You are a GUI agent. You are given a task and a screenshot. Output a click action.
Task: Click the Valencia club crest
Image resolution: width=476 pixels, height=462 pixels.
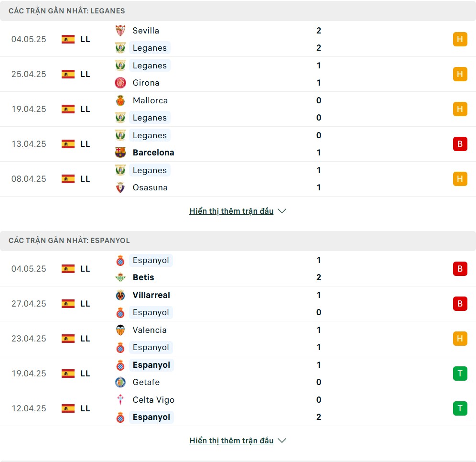pos(120,330)
